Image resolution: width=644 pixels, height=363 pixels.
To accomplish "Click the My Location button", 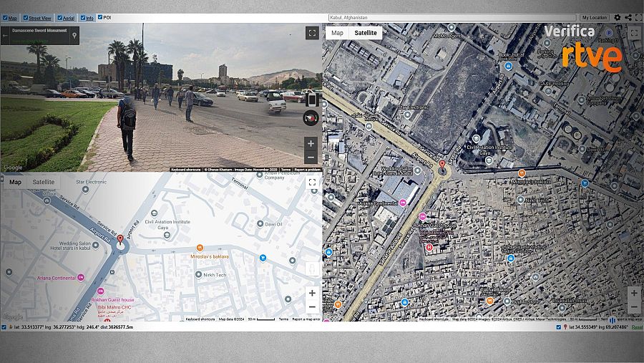I will (595, 18).
